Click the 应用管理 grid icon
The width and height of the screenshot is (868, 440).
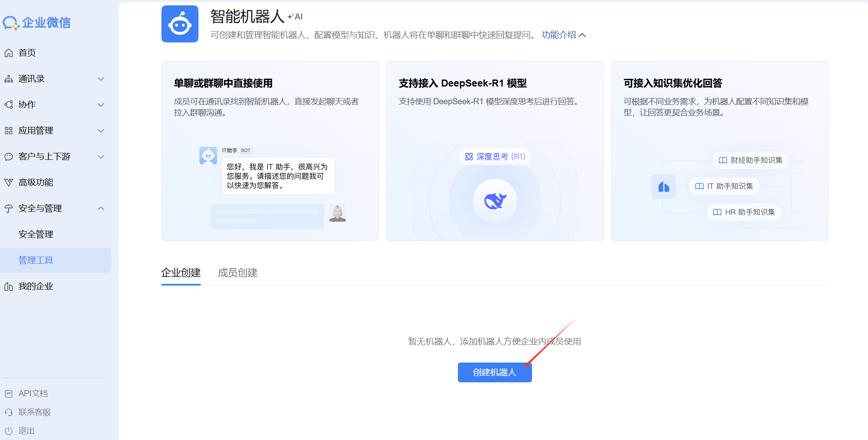coord(9,131)
